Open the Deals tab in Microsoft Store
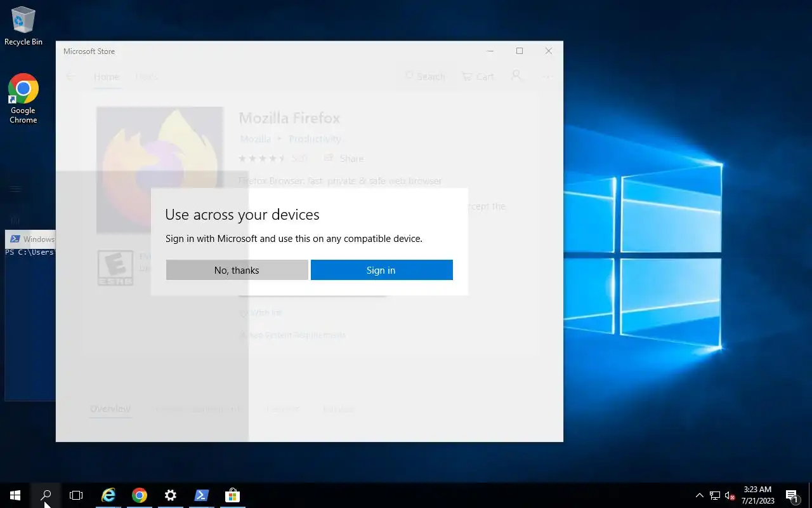The width and height of the screenshot is (812, 508). click(x=146, y=76)
